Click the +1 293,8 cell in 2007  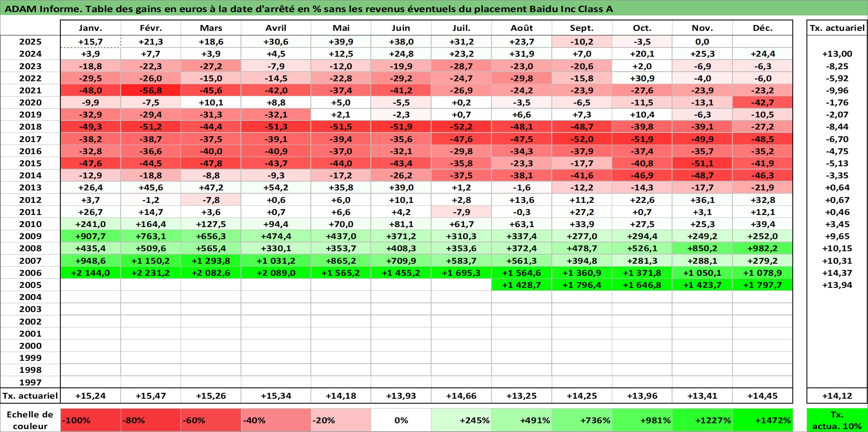(x=211, y=261)
